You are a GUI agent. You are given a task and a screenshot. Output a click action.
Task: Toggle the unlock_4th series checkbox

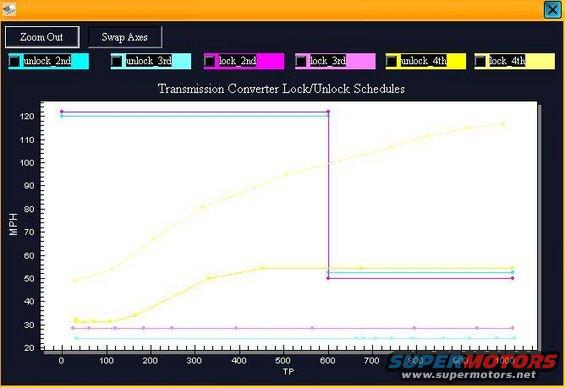[x=392, y=61]
